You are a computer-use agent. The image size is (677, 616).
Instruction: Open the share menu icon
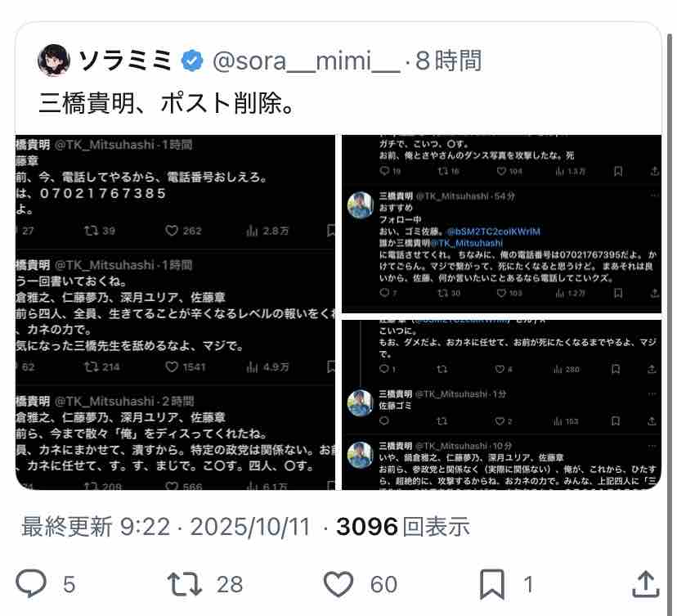(645, 584)
